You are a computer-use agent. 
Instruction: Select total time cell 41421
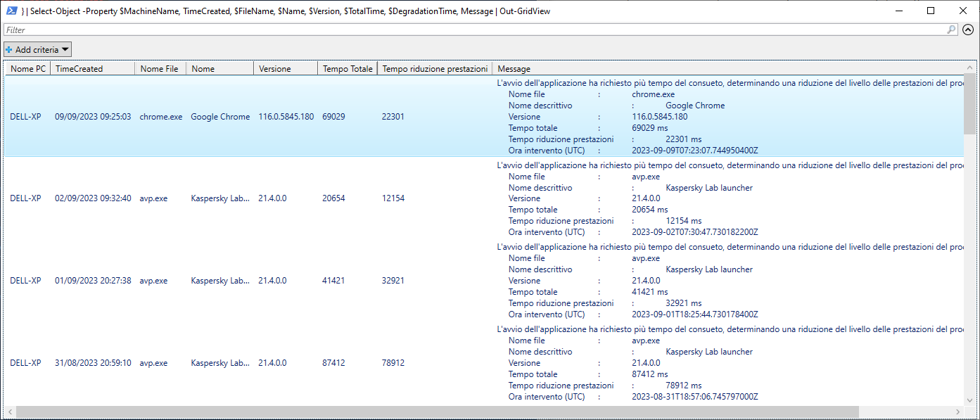click(333, 281)
